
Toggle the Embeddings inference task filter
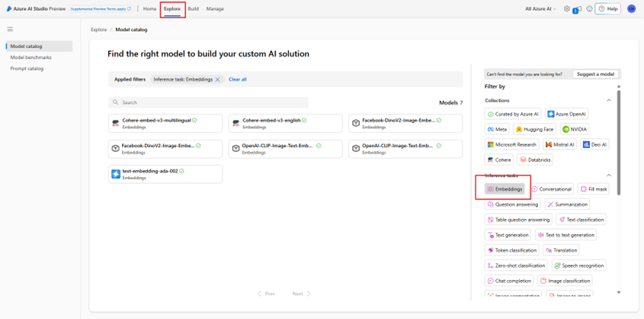[505, 189]
